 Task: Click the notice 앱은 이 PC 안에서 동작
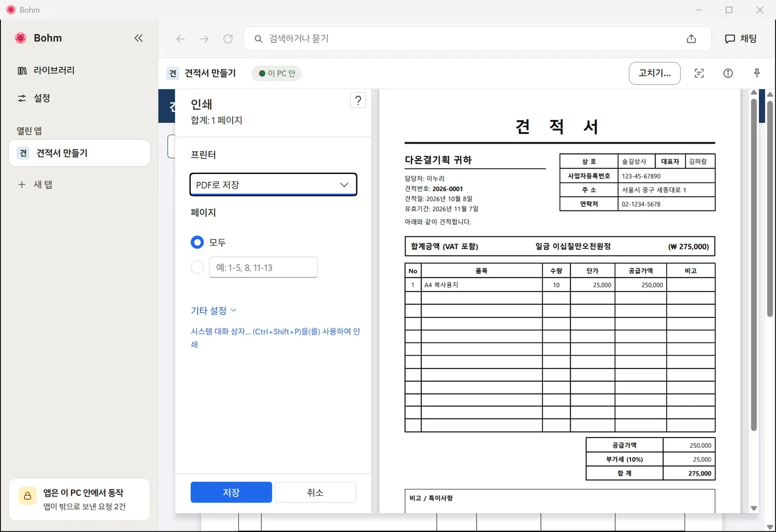tap(83, 493)
